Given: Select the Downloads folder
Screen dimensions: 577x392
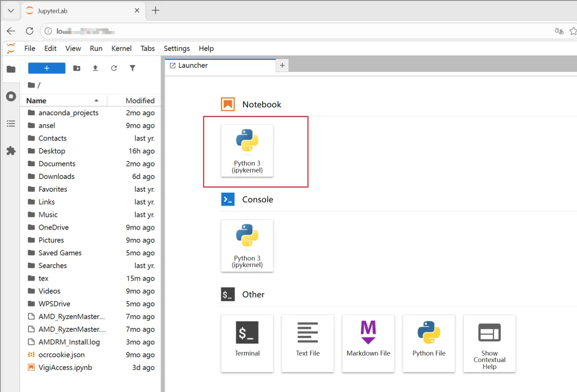Looking at the screenshot, I should pos(91,177).
